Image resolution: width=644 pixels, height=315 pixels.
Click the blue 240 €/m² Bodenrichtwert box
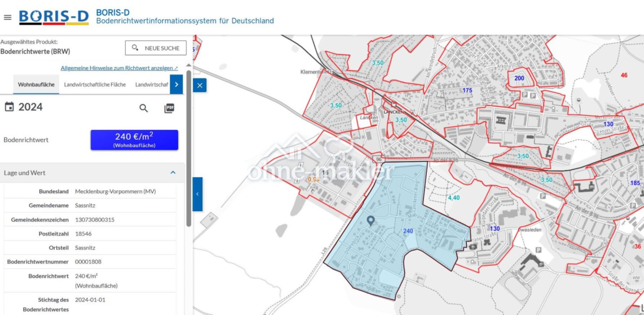[x=134, y=140]
